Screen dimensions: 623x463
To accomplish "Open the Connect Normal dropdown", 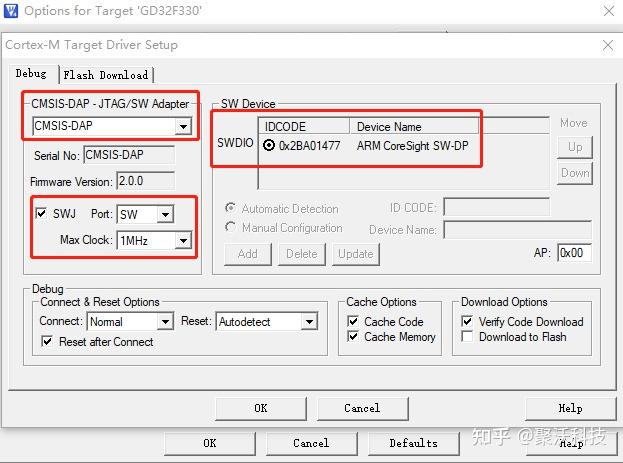I will (x=165, y=322).
